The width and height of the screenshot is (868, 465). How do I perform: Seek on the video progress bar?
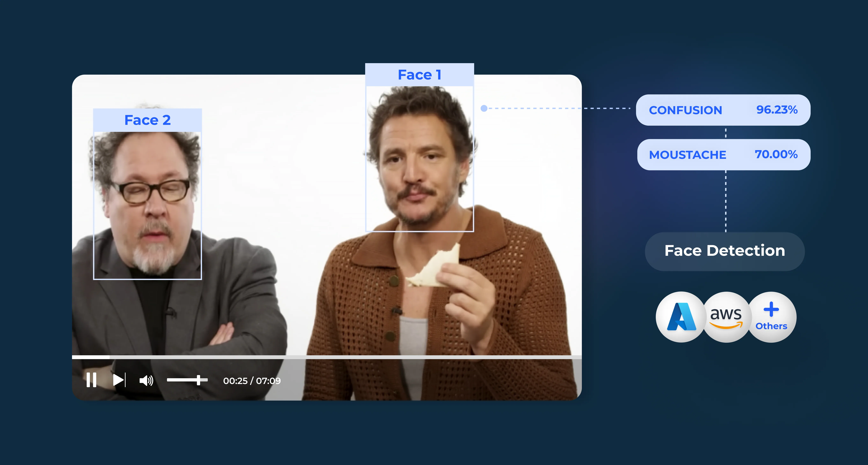click(327, 357)
